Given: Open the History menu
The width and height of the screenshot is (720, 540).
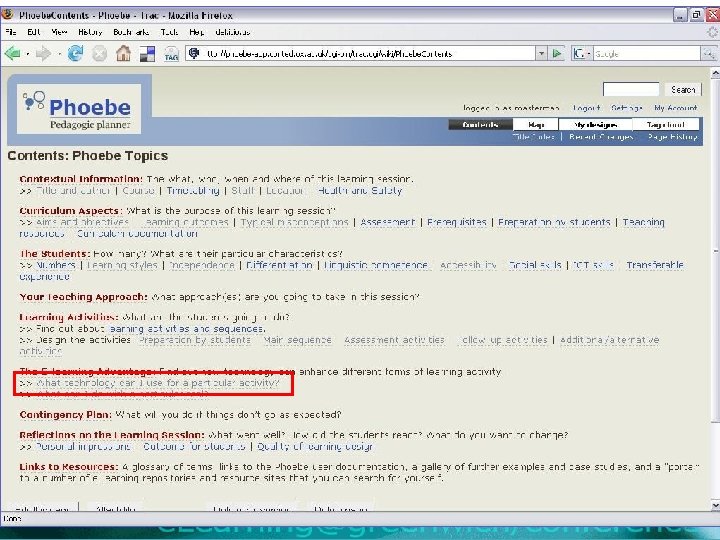Looking at the screenshot, I should pyautogui.click(x=90, y=32).
